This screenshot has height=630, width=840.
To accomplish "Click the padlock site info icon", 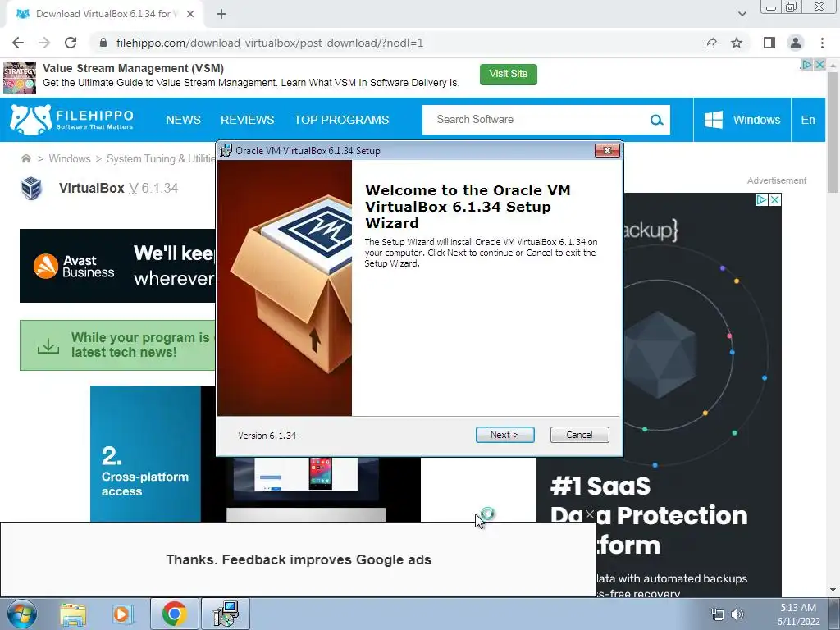I will (103, 43).
